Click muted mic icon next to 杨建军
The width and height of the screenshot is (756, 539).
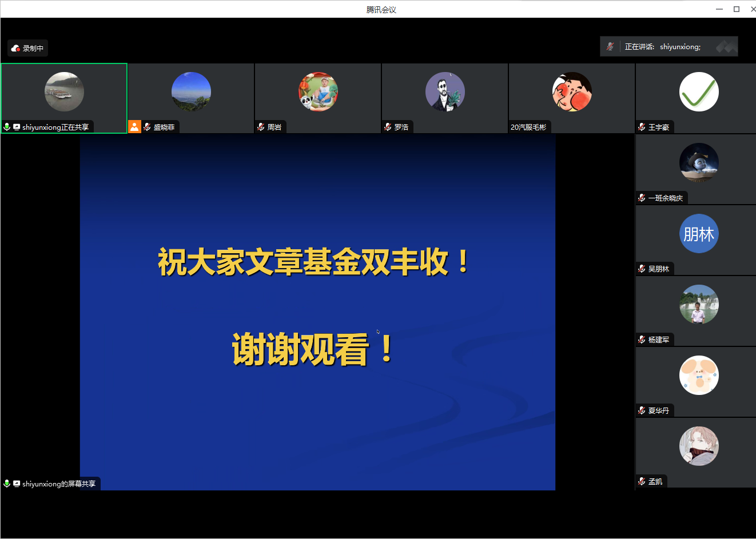[642, 340]
